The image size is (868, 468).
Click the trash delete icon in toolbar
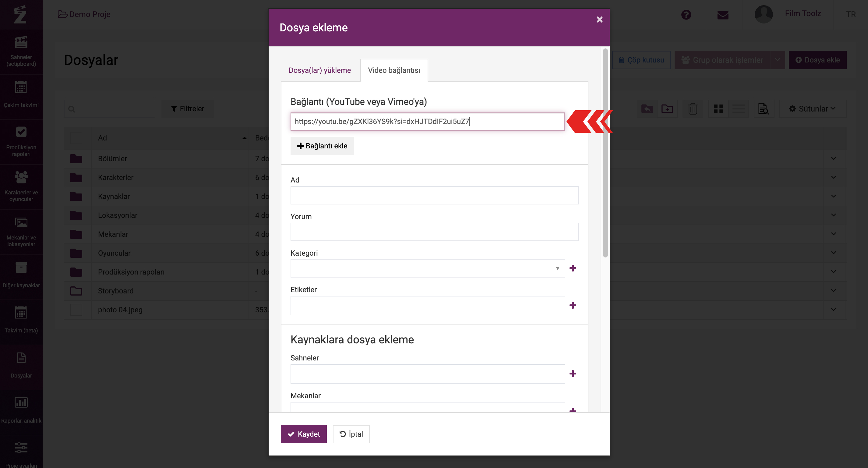[x=693, y=109]
